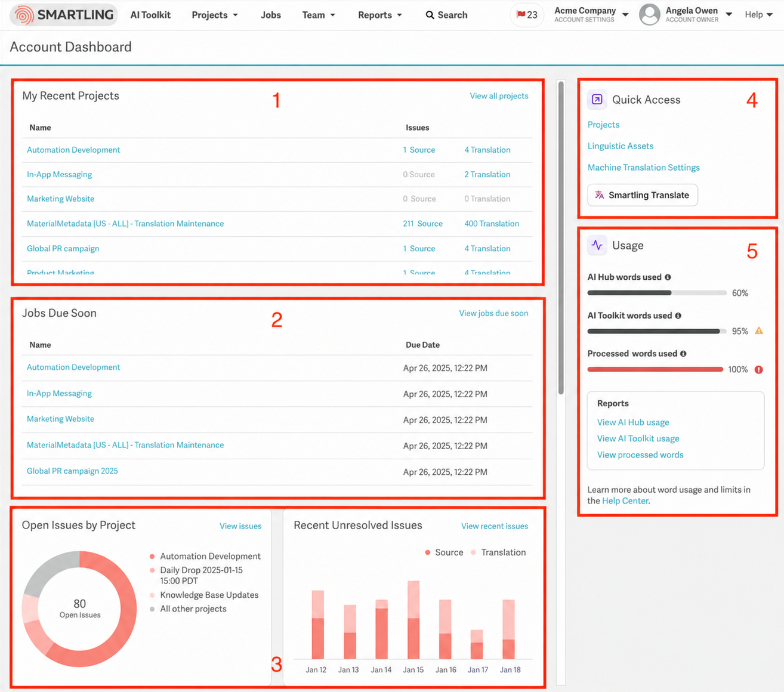Open AI Toolkit in the navigation bar
Image resolution: width=784 pixels, height=692 pixels.
pyautogui.click(x=150, y=15)
